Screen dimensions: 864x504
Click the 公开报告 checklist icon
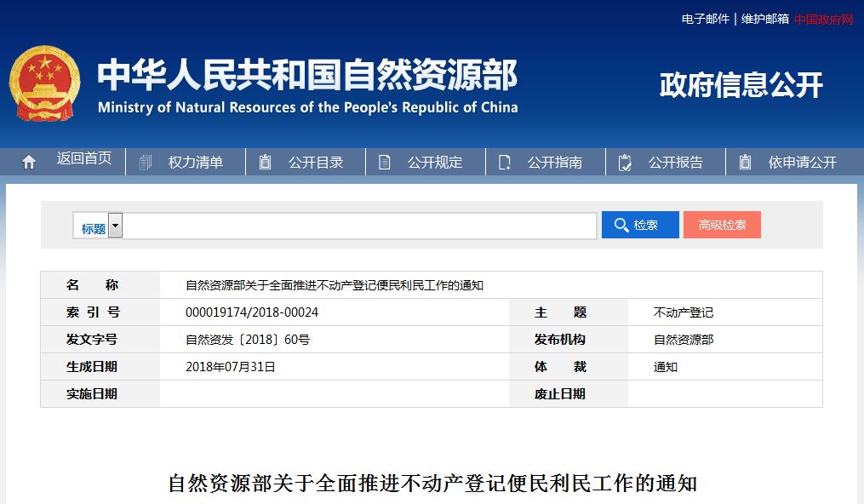pos(625,161)
